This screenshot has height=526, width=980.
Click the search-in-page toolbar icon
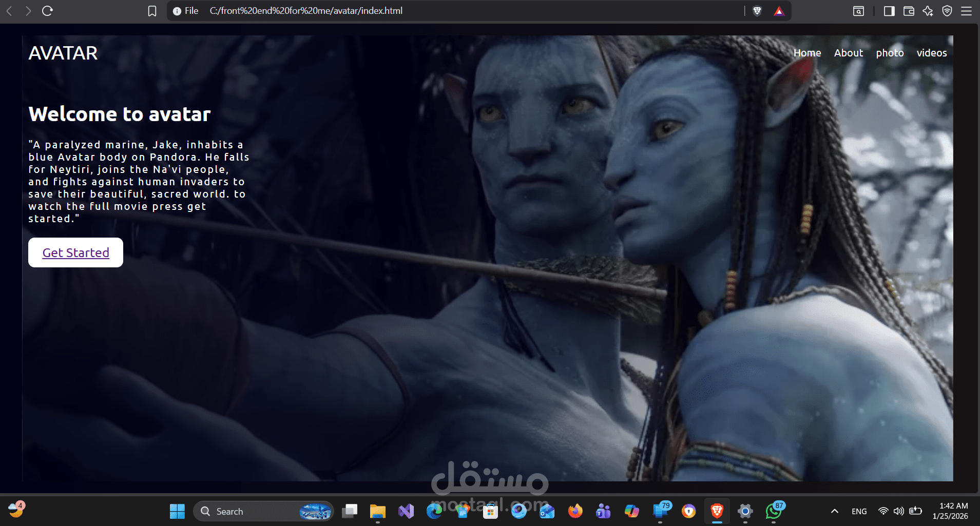pyautogui.click(x=859, y=11)
